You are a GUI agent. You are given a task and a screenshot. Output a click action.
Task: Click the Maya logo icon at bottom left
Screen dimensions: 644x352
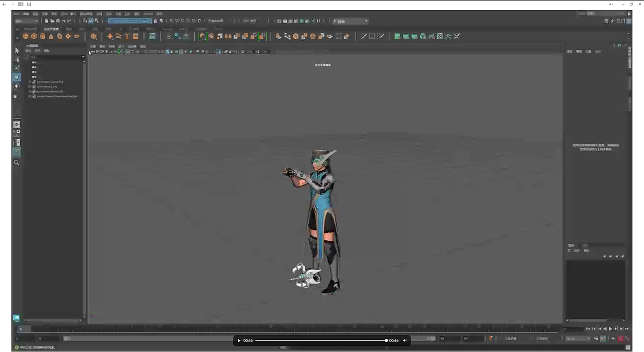17,318
